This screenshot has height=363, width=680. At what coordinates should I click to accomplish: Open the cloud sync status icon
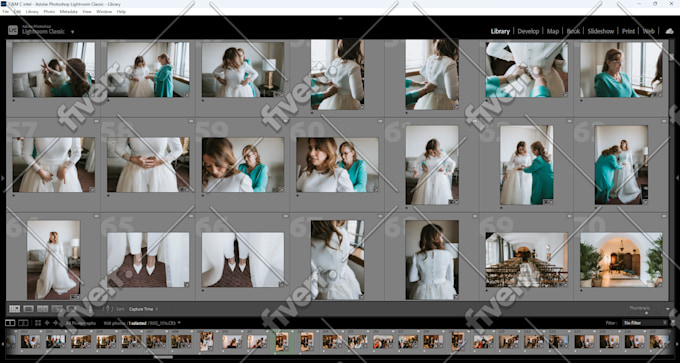pyautogui.click(x=669, y=31)
